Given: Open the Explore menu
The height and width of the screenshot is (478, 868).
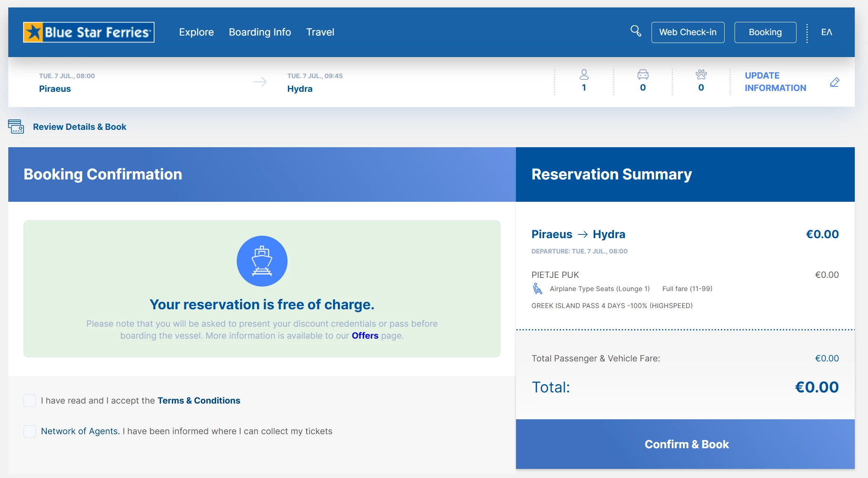Looking at the screenshot, I should (x=196, y=32).
